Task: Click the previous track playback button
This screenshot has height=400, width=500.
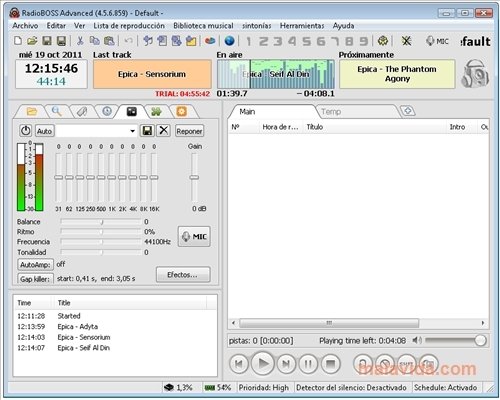Action: click(239, 364)
